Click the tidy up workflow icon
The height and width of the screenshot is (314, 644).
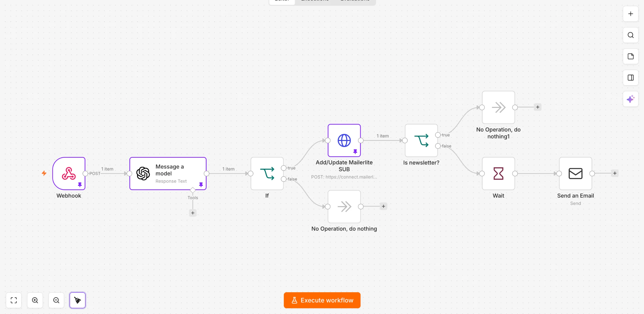click(x=78, y=300)
